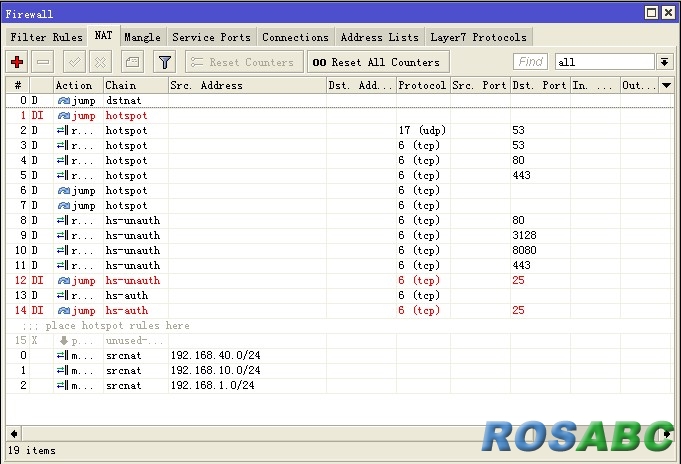Click the remove rule minus button
This screenshot has height=464, width=681.
click(43, 62)
